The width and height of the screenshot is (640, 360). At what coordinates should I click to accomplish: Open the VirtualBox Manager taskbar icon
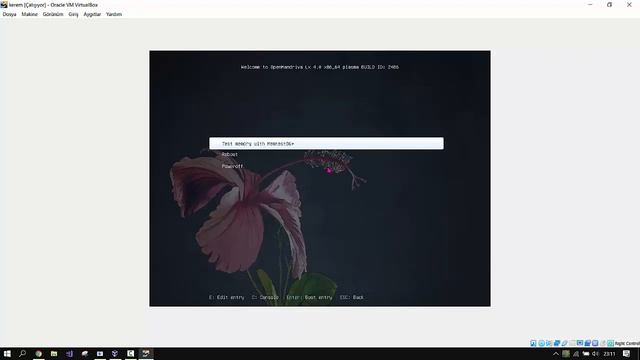pos(115,353)
